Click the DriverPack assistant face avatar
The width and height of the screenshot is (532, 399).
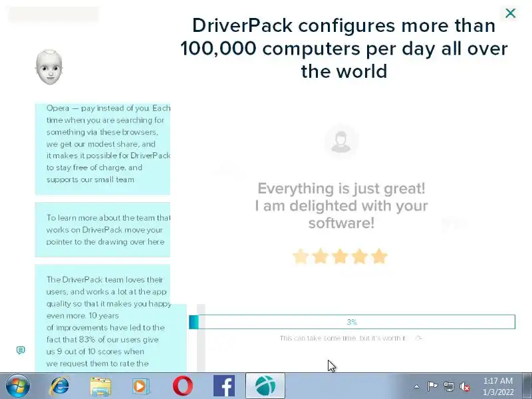(x=49, y=67)
